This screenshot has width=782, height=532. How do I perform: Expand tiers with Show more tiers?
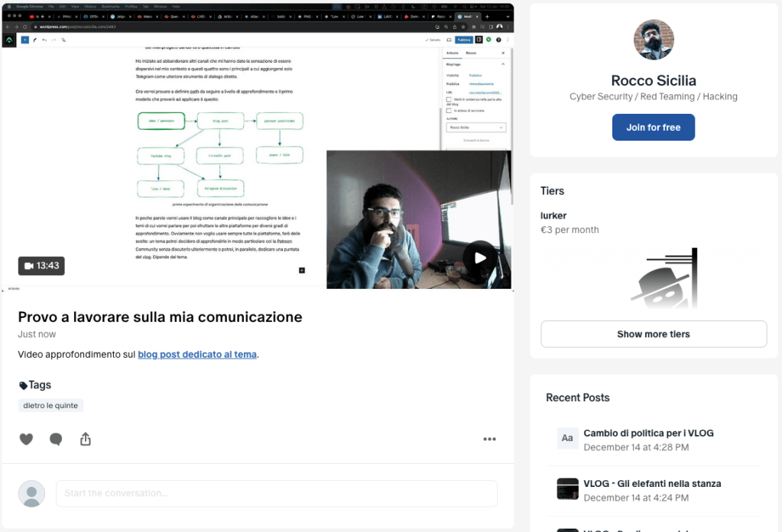click(x=654, y=334)
